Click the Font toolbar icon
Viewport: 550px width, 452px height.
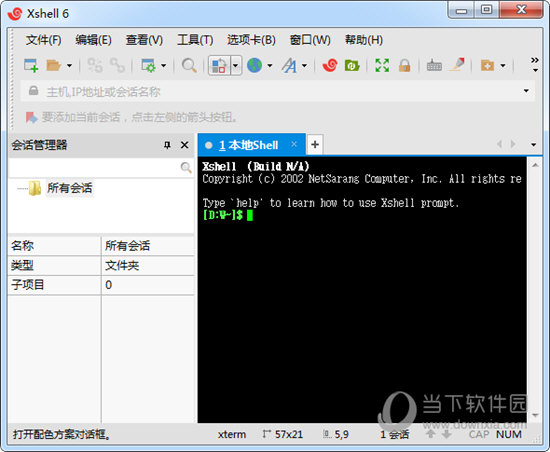pyautogui.click(x=289, y=66)
